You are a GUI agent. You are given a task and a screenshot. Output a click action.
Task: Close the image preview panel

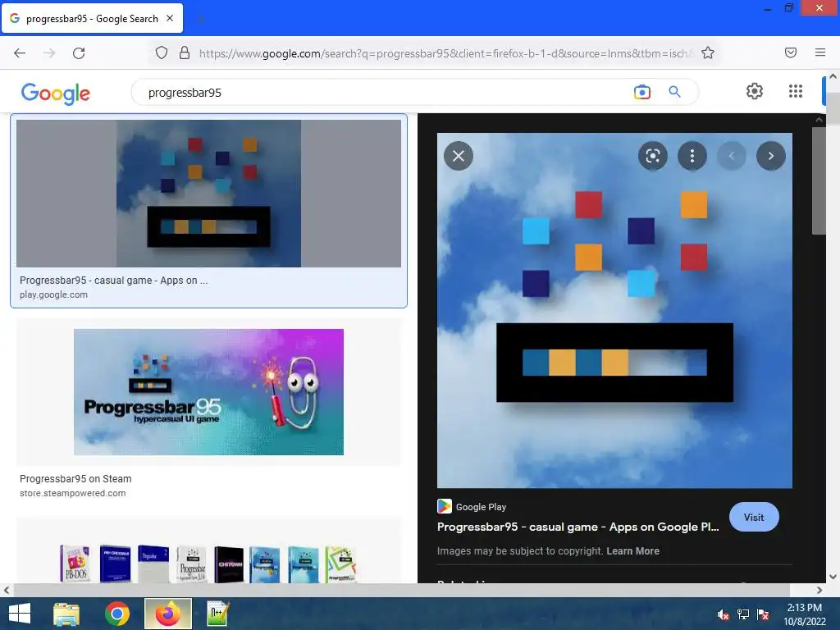(x=459, y=156)
